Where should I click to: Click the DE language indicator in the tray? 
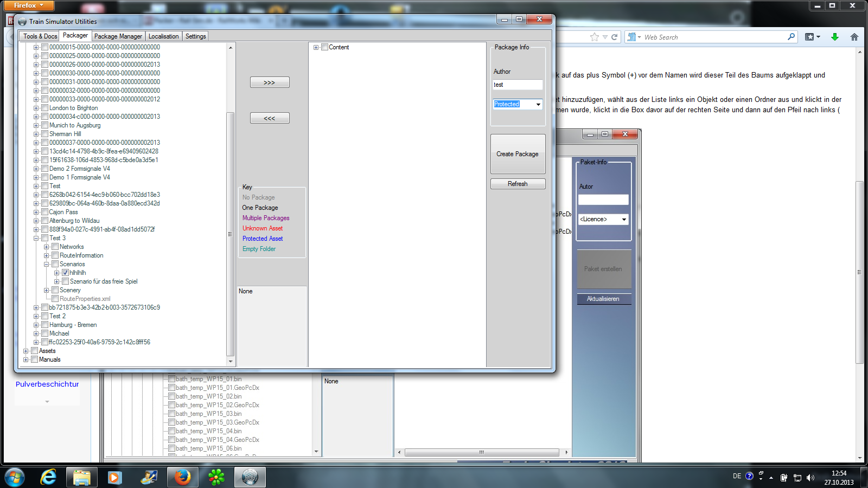[737, 476]
